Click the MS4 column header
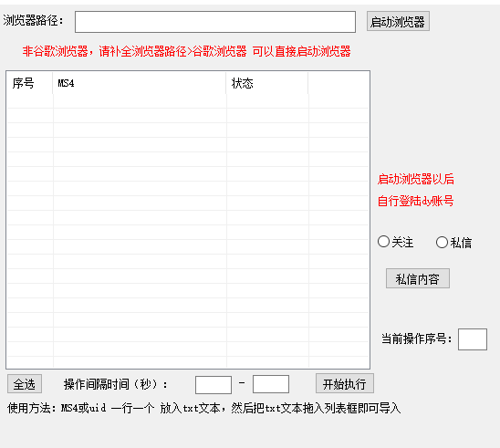 140,83
